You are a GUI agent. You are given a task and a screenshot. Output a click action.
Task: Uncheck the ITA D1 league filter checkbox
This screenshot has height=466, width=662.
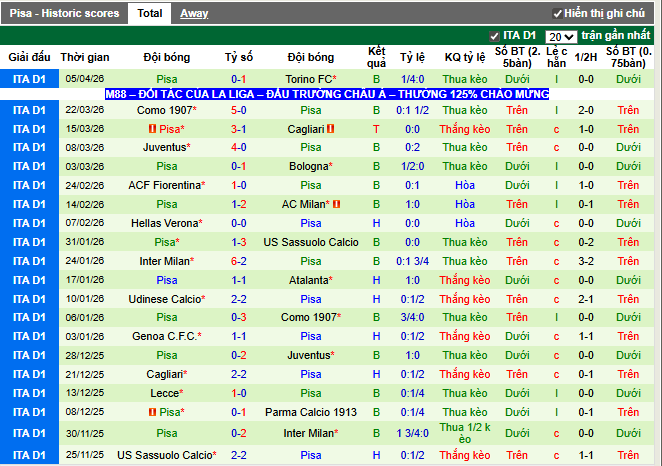click(x=494, y=36)
